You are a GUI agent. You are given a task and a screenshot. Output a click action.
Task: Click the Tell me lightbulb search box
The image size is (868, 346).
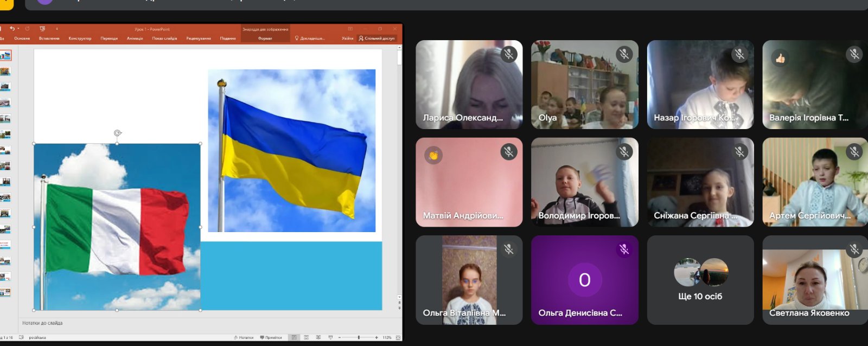pyautogui.click(x=310, y=39)
